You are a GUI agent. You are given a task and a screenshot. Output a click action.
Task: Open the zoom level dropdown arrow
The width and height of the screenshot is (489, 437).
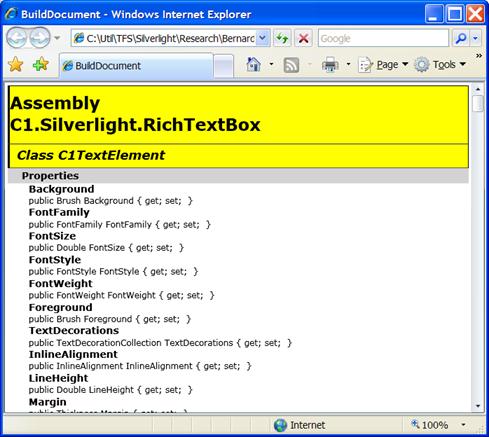463,425
